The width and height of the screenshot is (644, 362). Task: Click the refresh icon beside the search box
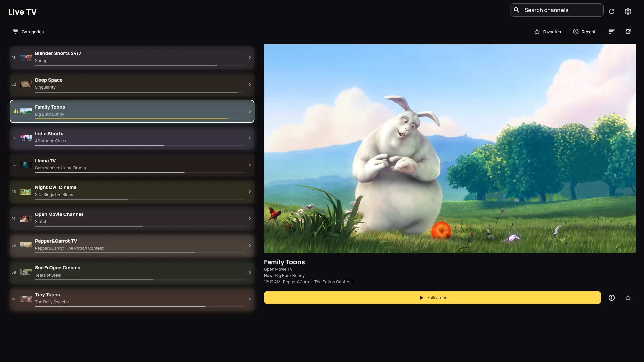pos(612,11)
